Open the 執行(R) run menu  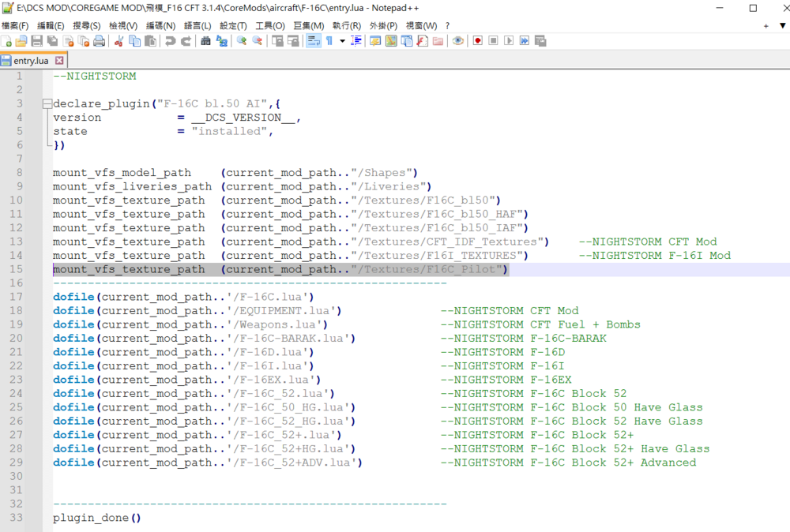pos(347,26)
